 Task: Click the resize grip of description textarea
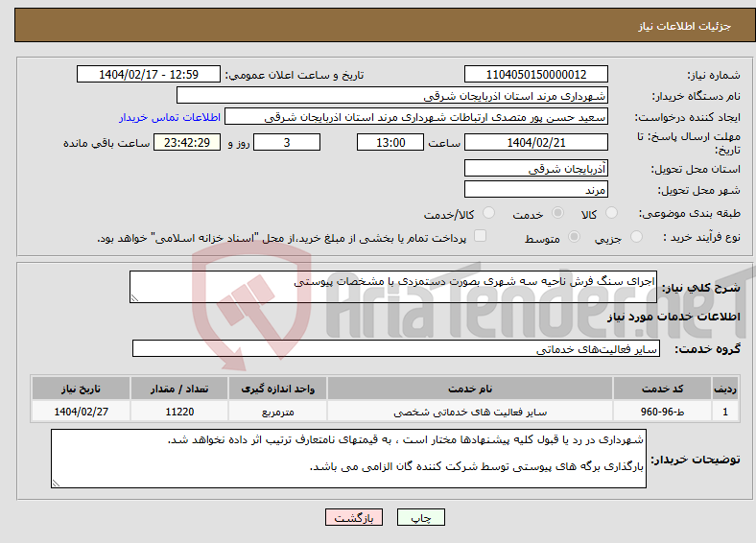(x=134, y=298)
